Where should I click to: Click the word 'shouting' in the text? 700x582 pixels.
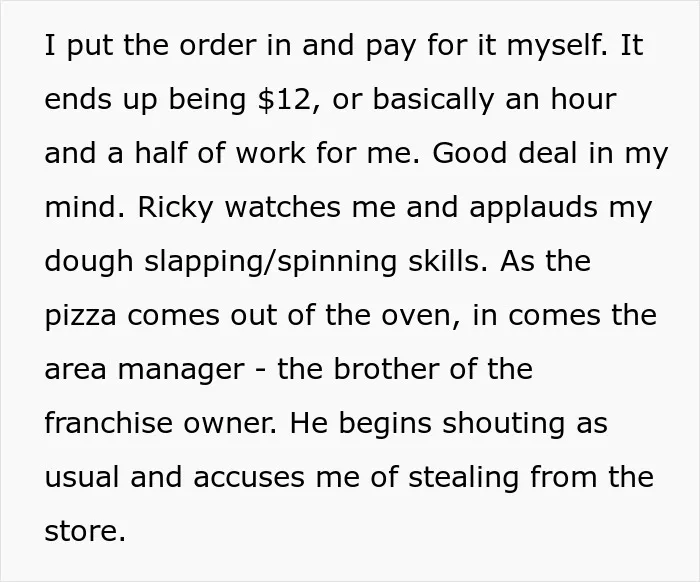(x=503, y=423)
